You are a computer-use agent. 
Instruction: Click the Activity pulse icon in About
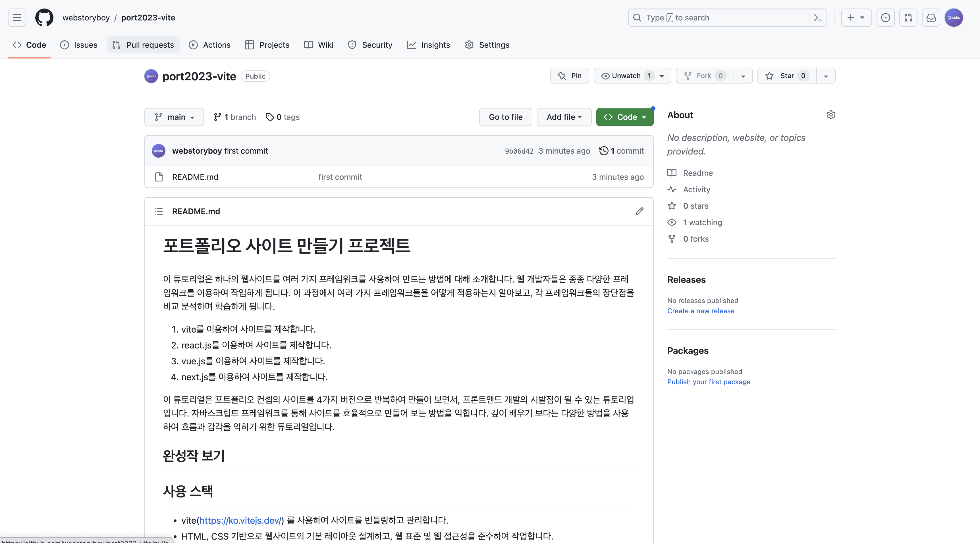(x=672, y=189)
